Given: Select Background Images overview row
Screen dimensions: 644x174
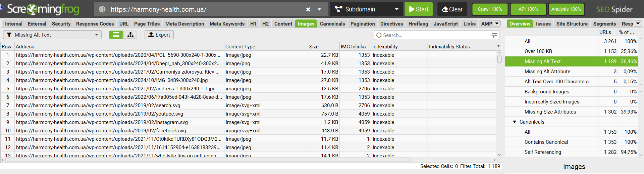Looking at the screenshot, I should tap(571, 92).
